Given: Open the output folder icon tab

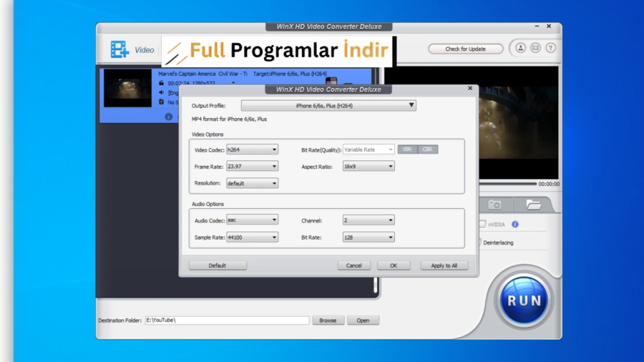Looking at the screenshot, I should click(x=533, y=204).
